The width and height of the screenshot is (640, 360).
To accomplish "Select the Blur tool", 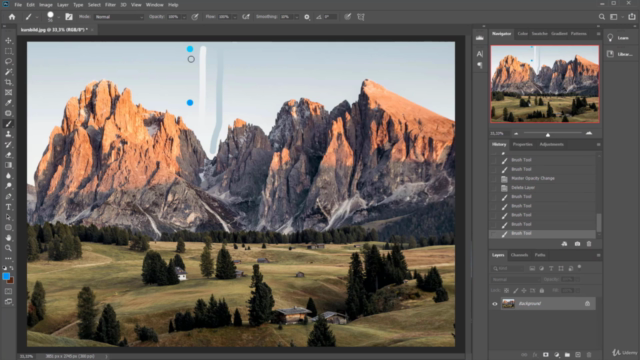I will pos(8,176).
